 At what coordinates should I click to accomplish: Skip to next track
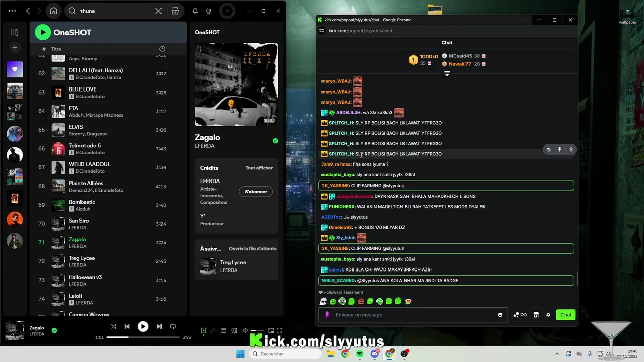(159, 326)
